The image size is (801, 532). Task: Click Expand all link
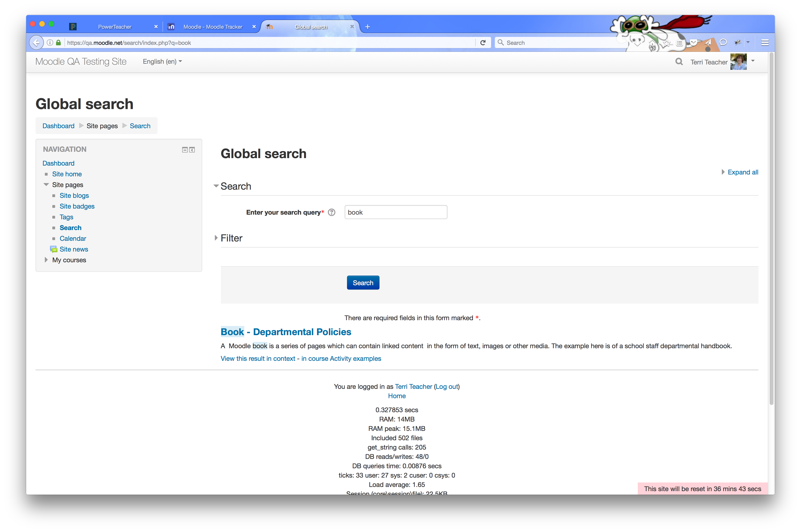click(743, 172)
